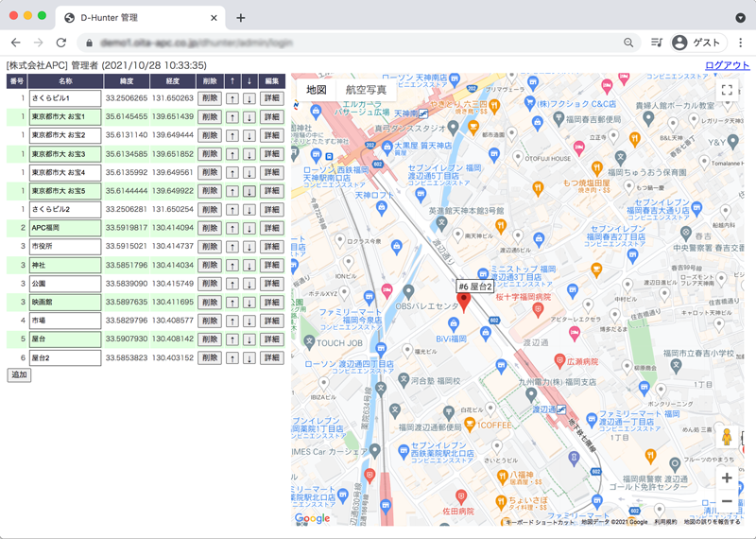Edit the さくらビル1 name field

coord(65,98)
